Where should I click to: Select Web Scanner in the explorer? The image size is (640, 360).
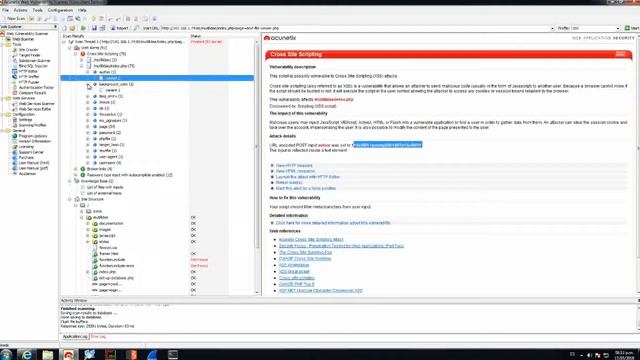point(22,39)
